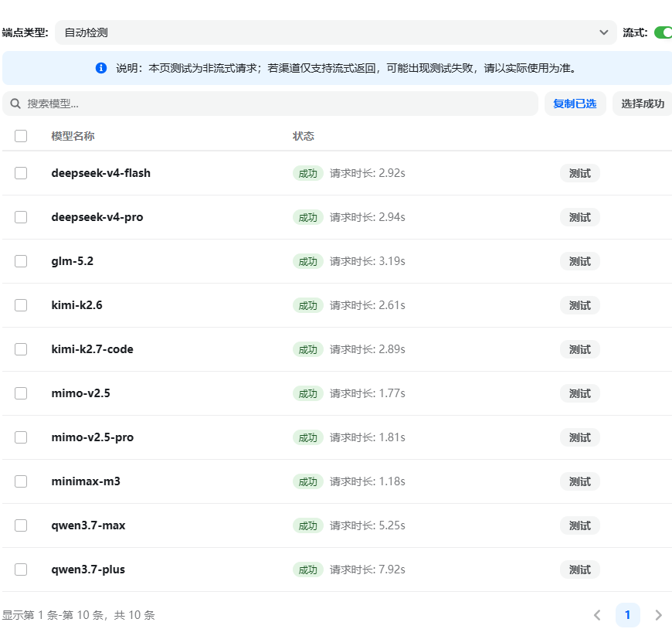Click 请求时长: 5.25s text
Image resolution: width=672 pixels, height=629 pixels.
pyautogui.click(x=368, y=525)
